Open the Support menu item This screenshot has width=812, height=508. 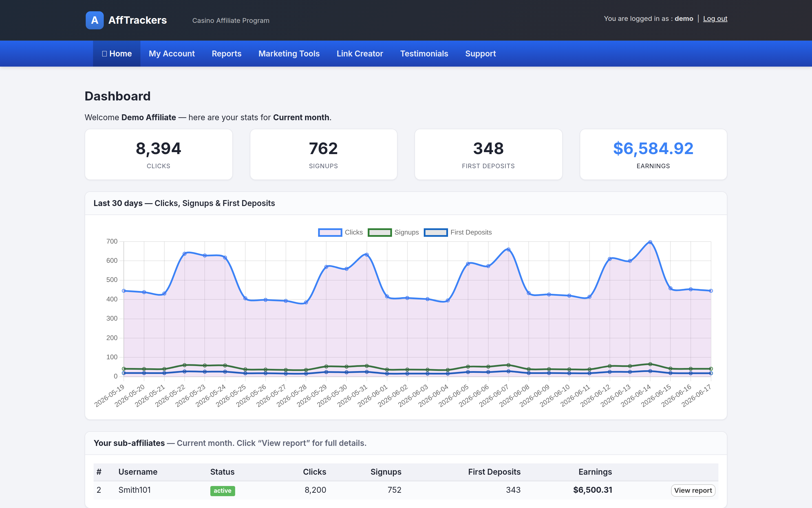click(x=480, y=53)
